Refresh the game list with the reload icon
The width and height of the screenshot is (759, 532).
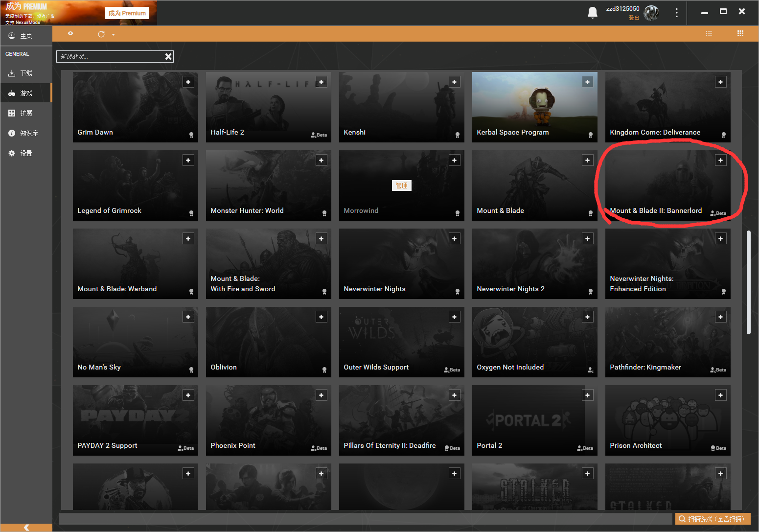coord(101,34)
